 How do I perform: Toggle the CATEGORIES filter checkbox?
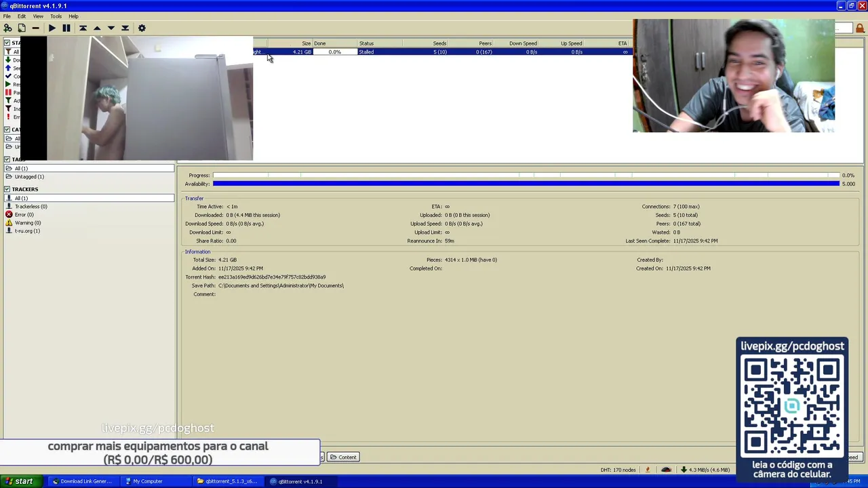[x=7, y=129]
